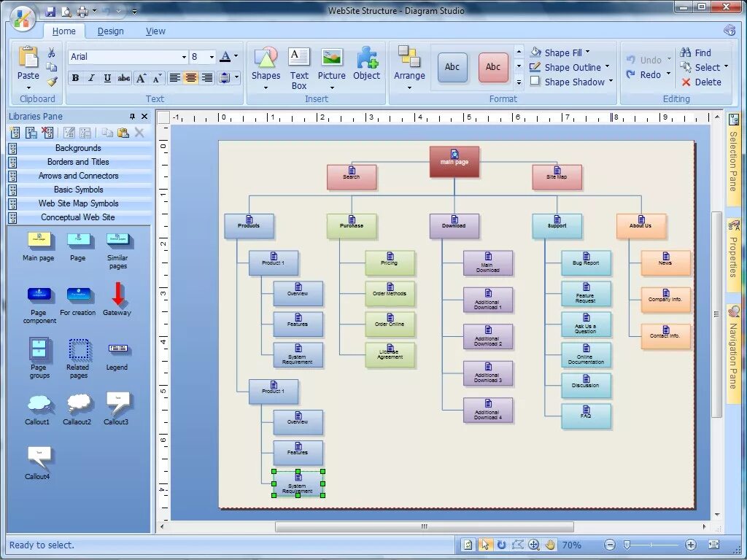Switch to the Design tab

pyautogui.click(x=110, y=31)
